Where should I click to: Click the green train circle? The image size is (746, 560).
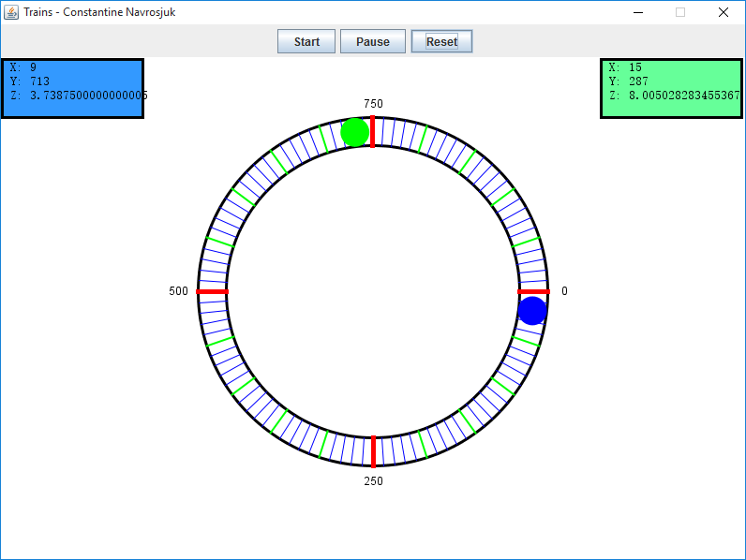pos(355,132)
